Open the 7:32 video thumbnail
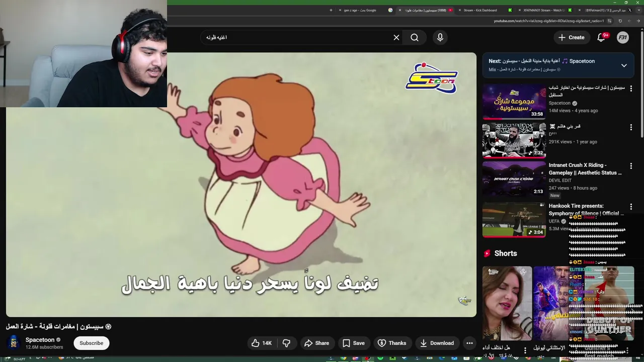This screenshot has height=362, width=644. (514, 141)
